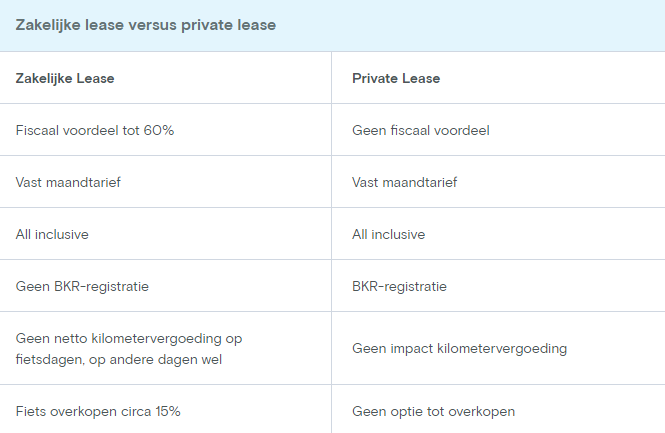Select 'All inclusive' under Zakelijke Lease
This screenshot has width=665, height=433.
click(53, 234)
